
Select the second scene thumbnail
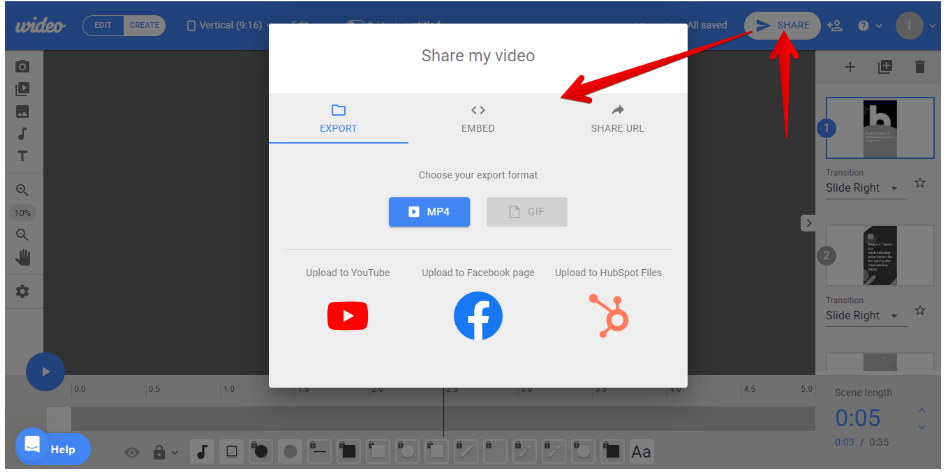866,255
